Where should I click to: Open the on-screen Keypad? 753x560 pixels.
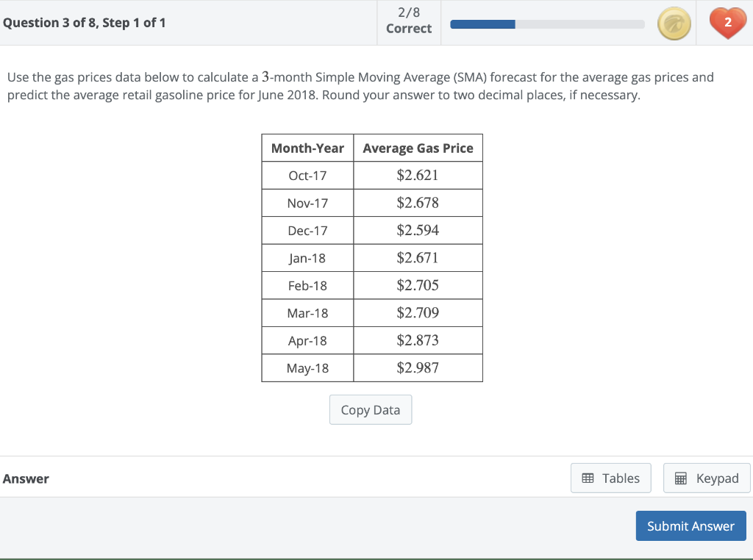point(706,478)
